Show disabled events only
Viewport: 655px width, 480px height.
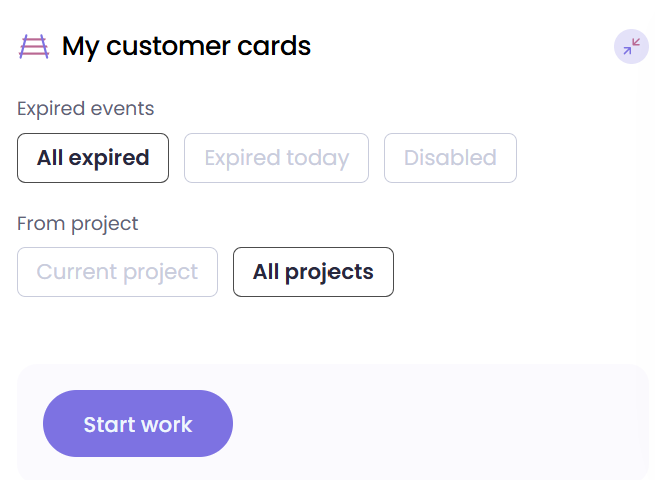coord(450,158)
